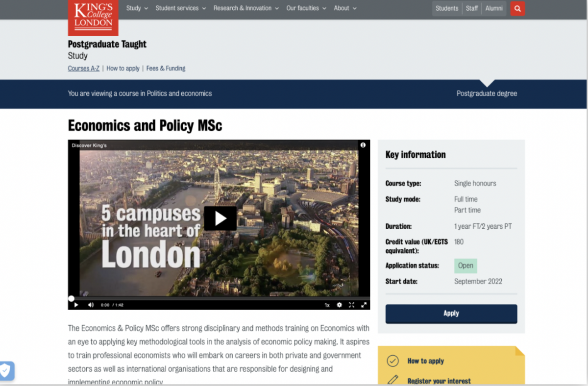Image resolution: width=588 pixels, height=386 pixels.
Task: Mute the video with the speaker icon
Action: point(91,305)
